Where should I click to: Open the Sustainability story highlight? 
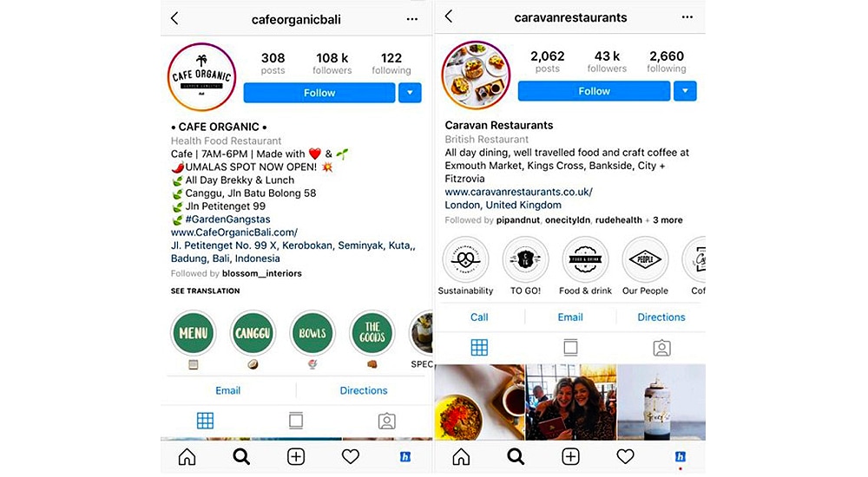(x=465, y=259)
